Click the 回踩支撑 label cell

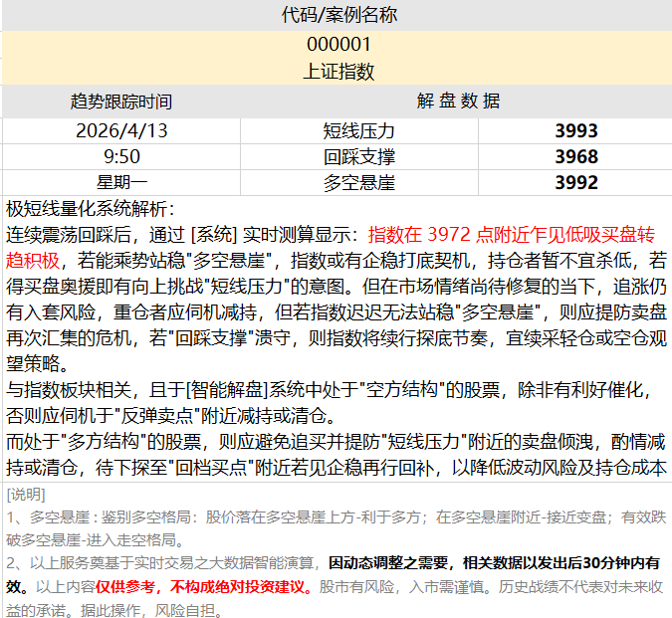[x=359, y=156]
